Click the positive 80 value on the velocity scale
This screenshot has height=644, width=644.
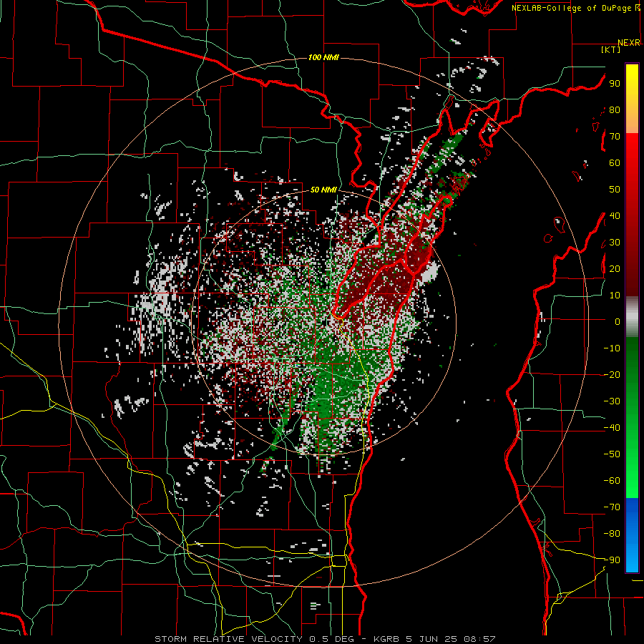[615, 109]
